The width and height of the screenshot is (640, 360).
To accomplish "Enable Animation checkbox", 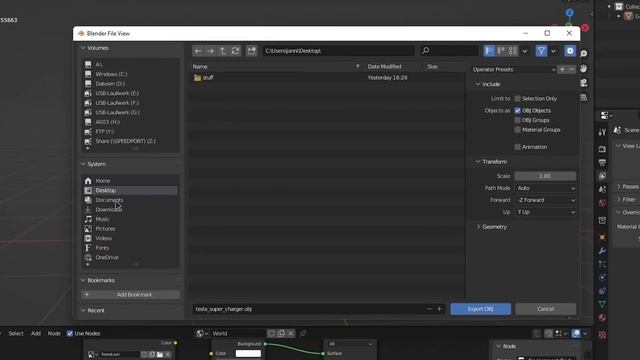I will coord(518,147).
